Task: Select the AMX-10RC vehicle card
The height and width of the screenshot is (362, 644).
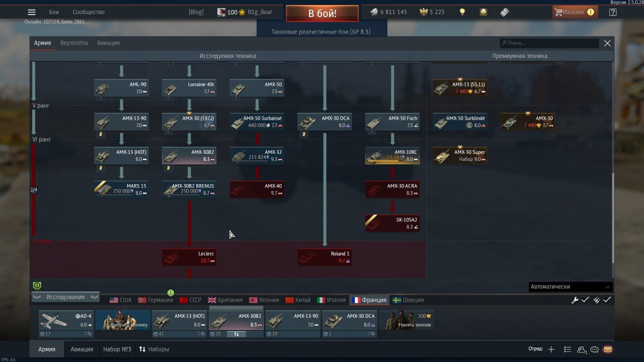Action: pyautogui.click(x=392, y=155)
